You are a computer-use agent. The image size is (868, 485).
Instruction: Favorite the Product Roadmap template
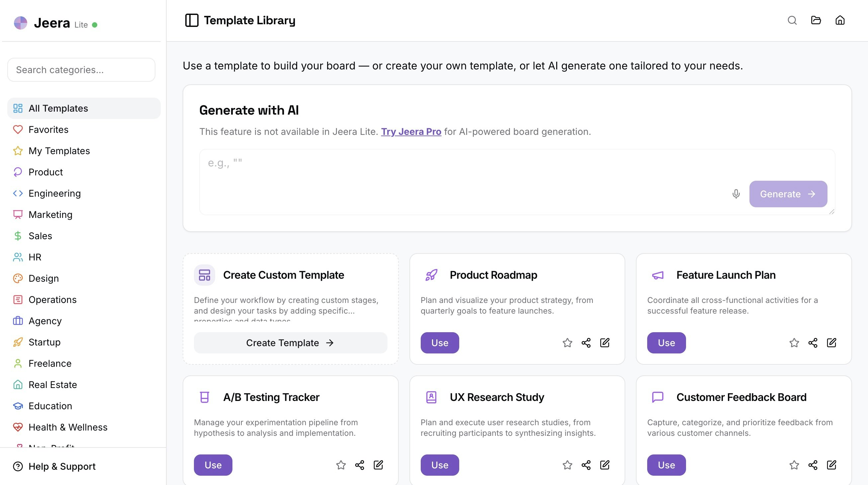(567, 343)
